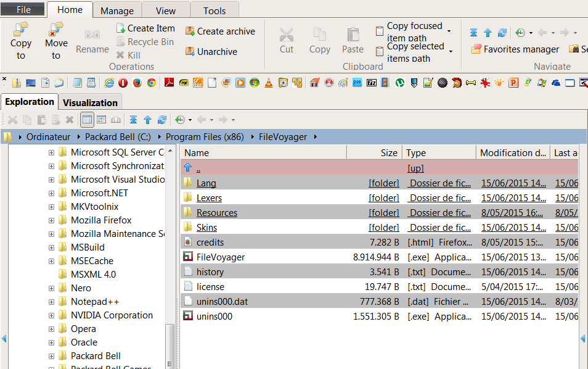588x369 pixels.
Task: Select the Oracle folder in tree
Action: click(84, 342)
